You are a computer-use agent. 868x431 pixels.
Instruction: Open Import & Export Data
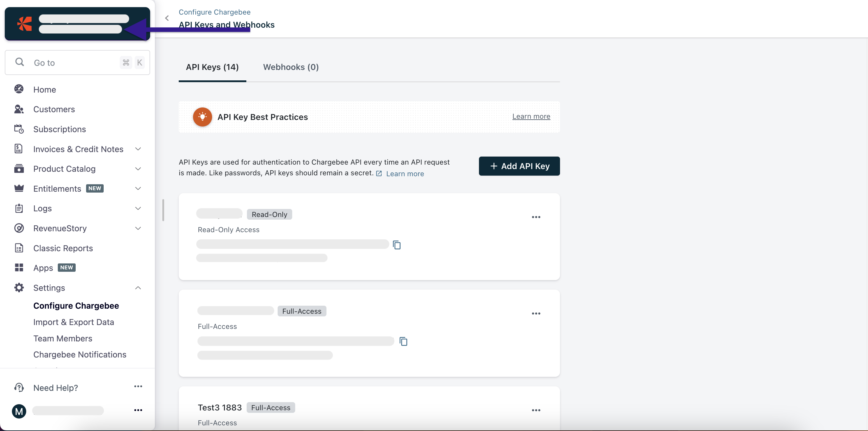[x=74, y=322]
